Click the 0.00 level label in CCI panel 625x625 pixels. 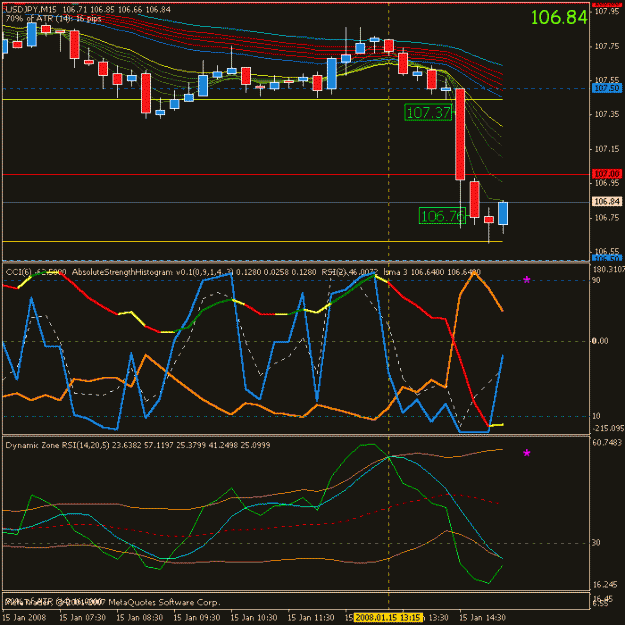(x=600, y=341)
